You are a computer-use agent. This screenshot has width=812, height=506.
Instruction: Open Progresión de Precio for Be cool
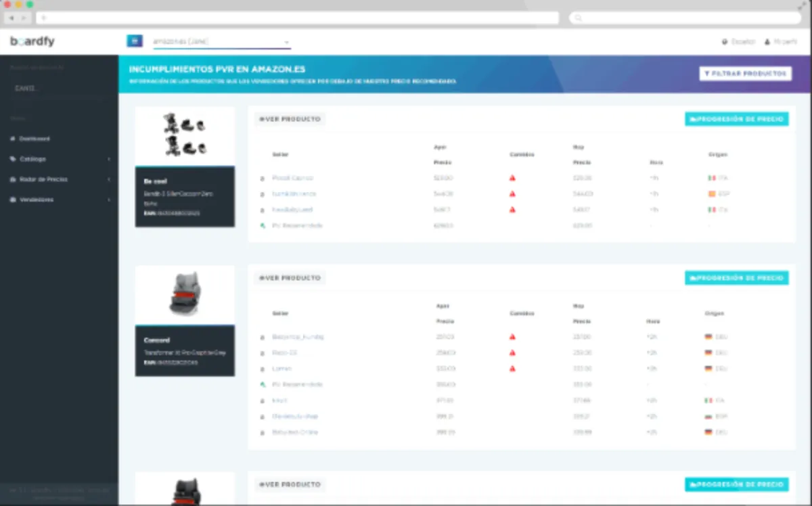click(736, 119)
